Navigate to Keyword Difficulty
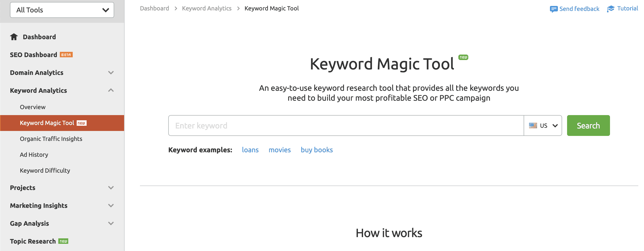The height and width of the screenshot is (251, 644). (x=45, y=170)
